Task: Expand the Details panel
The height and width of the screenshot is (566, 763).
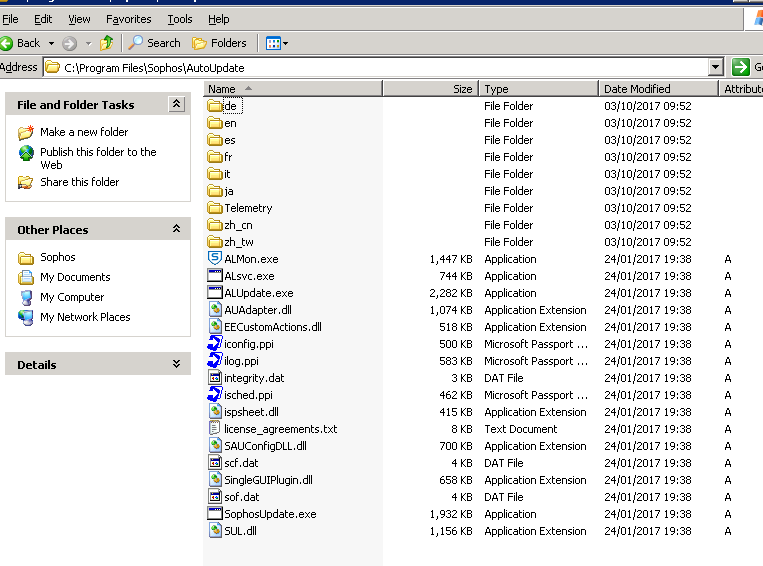Action: [176, 364]
